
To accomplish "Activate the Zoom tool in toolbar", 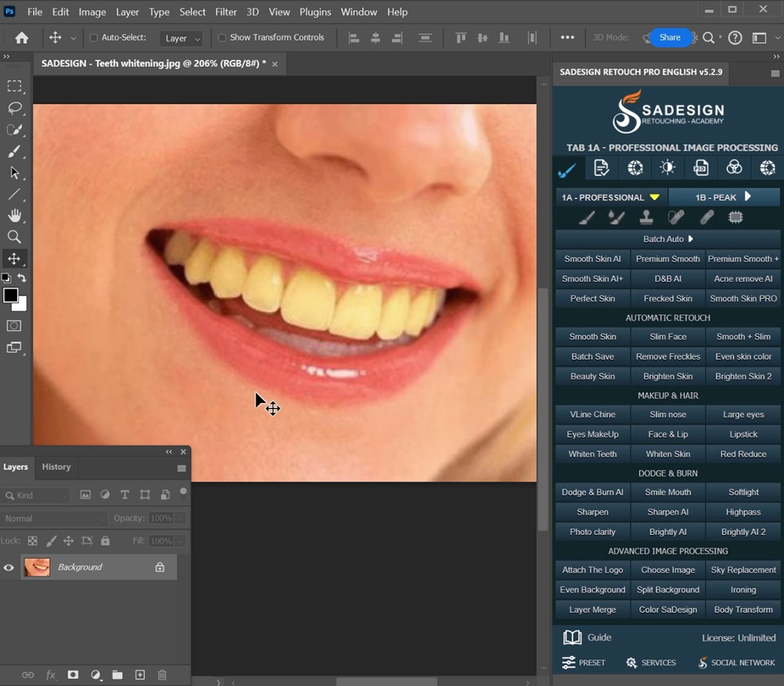I will pyautogui.click(x=15, y=237).
